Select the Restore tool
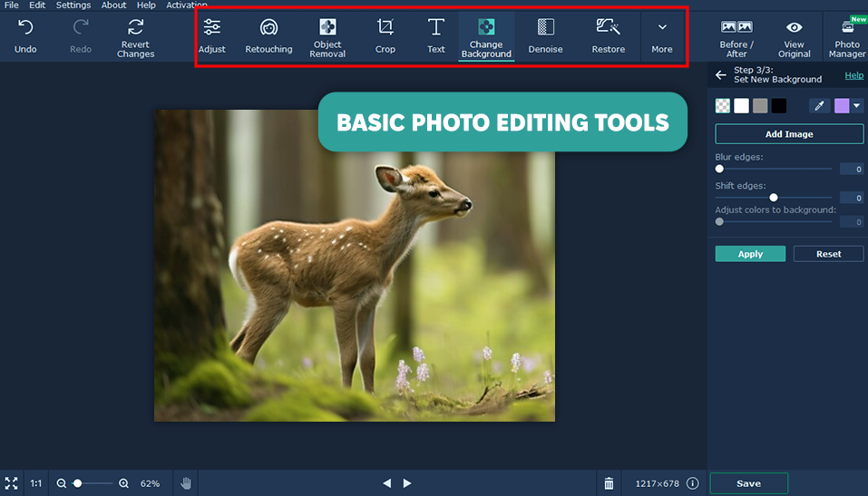868x496 pixels. (608, 35)
